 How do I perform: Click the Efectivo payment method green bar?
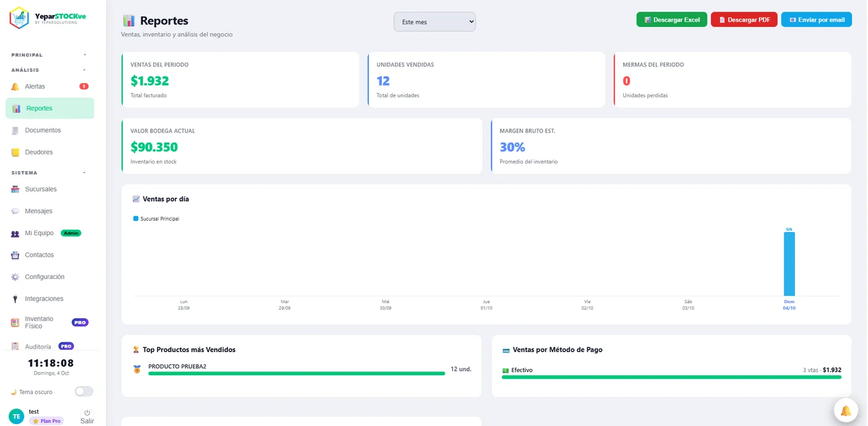click(x=671, y=377)
